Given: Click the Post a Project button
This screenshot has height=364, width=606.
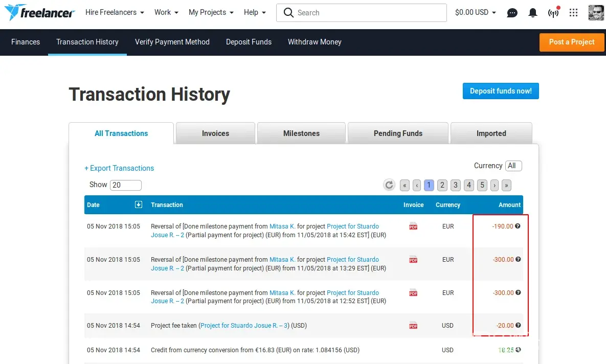Looking at the screenshot, I should click(x=571, y=42).
